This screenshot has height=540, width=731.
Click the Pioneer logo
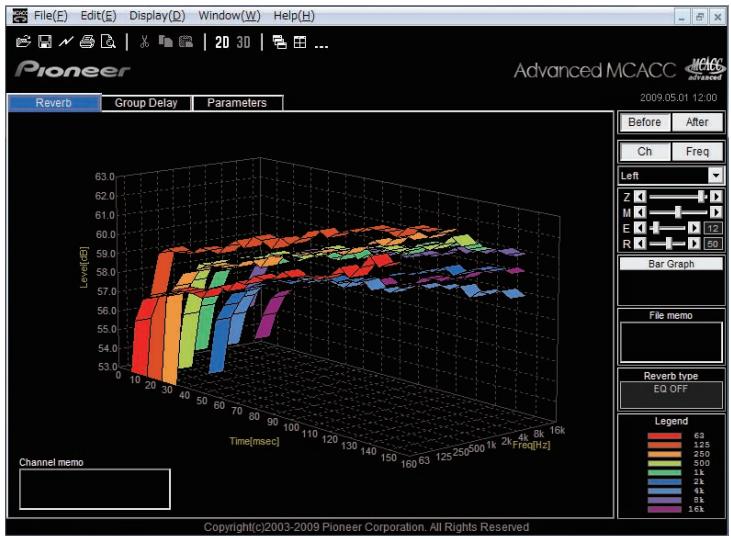tap(72, 69)
